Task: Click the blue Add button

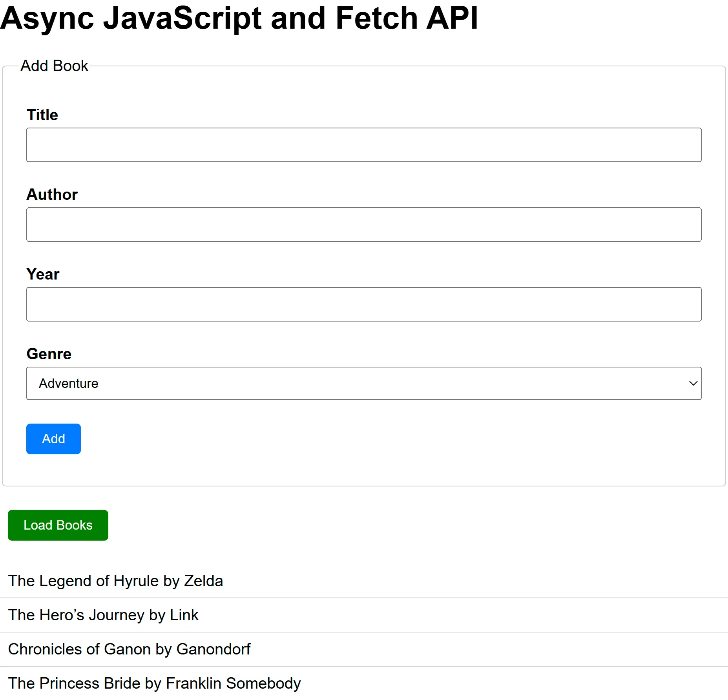Action: point(53,439)
